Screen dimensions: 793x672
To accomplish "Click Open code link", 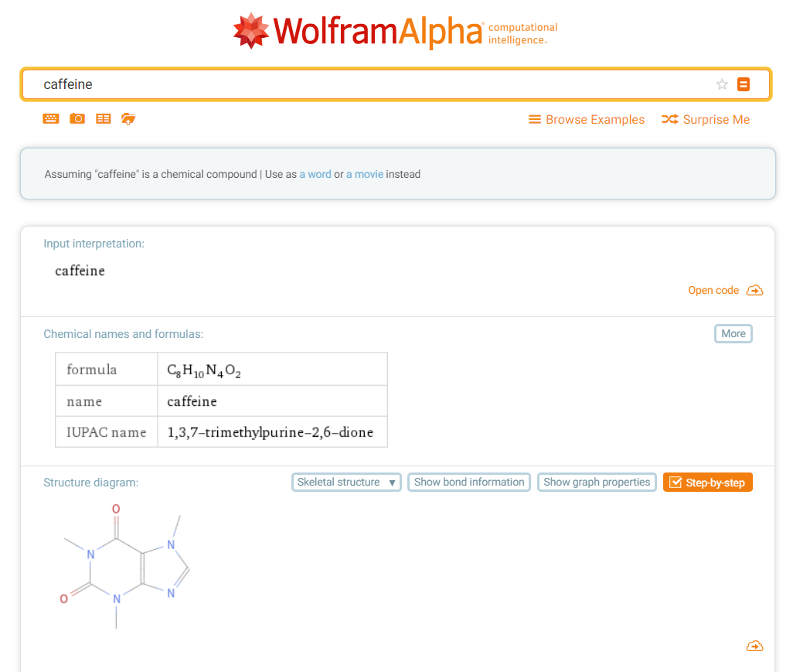I will click(713, 291).
